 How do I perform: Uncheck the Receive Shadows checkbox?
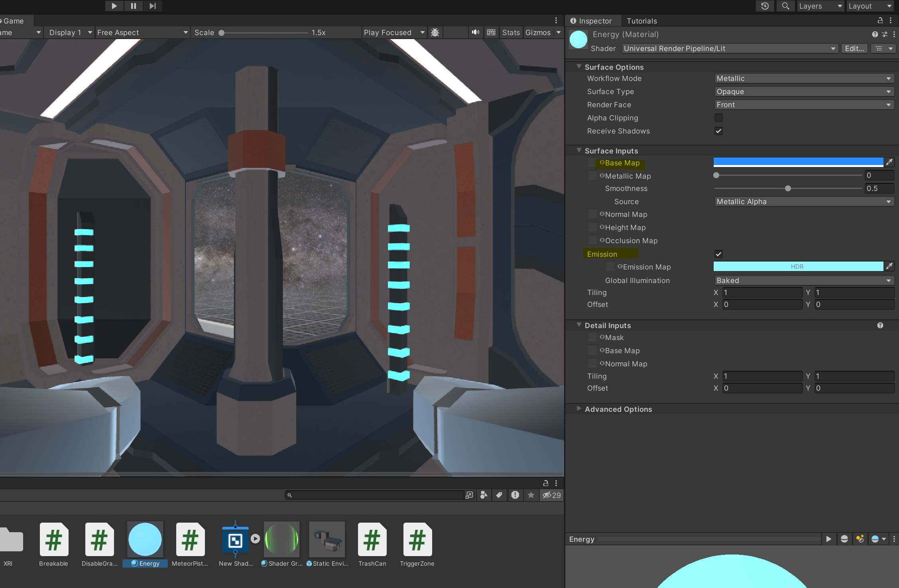click(x=718, y=131)
